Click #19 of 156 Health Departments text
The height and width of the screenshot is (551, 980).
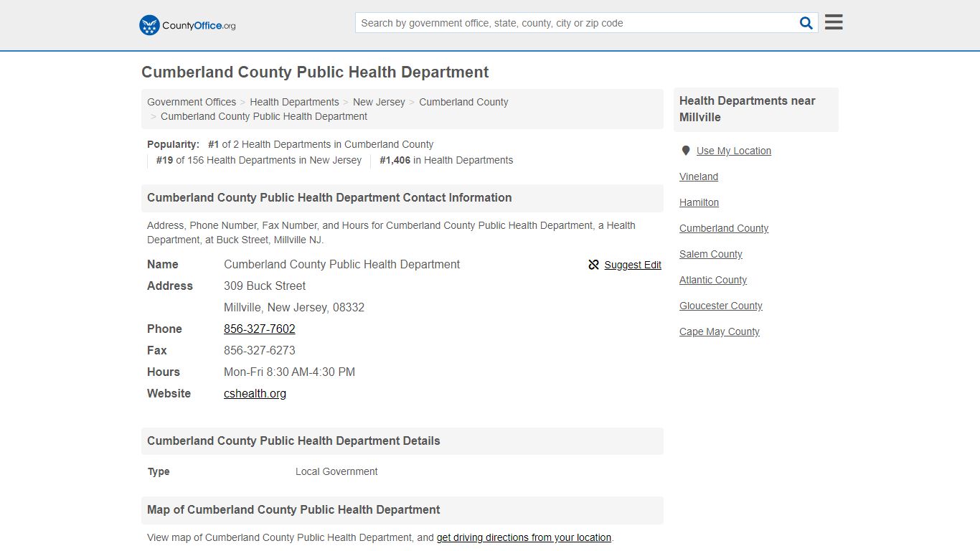point(259,160)
